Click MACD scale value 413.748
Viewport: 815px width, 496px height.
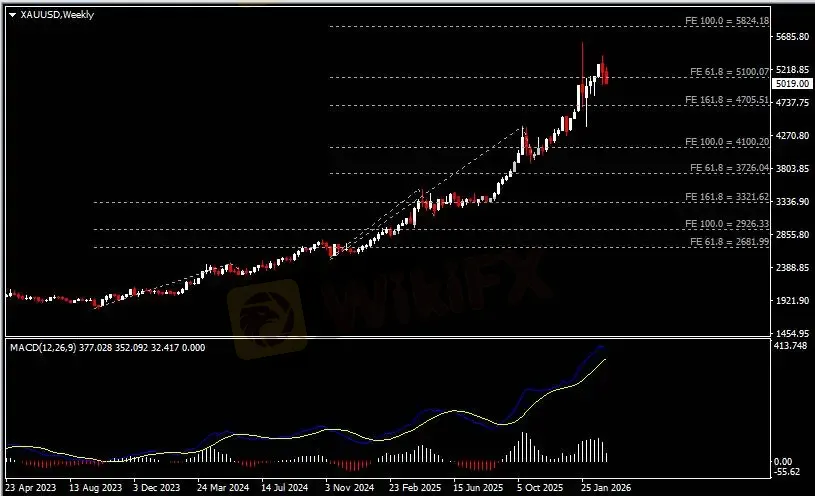point(790,346)
